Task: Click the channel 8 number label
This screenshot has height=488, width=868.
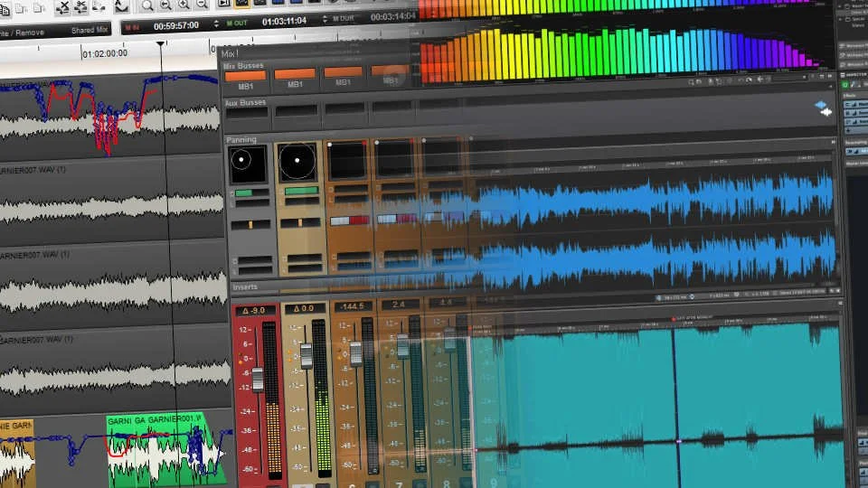Action: click(446, 483)
